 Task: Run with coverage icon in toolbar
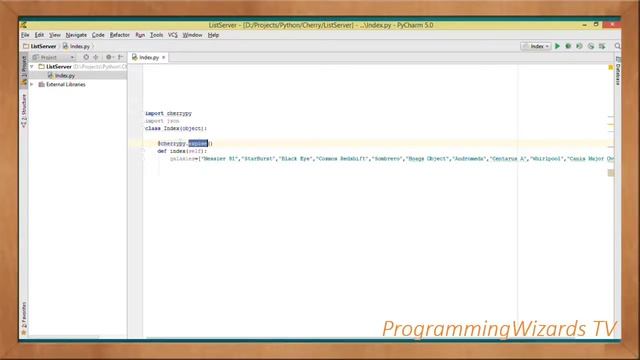[579, 46]
